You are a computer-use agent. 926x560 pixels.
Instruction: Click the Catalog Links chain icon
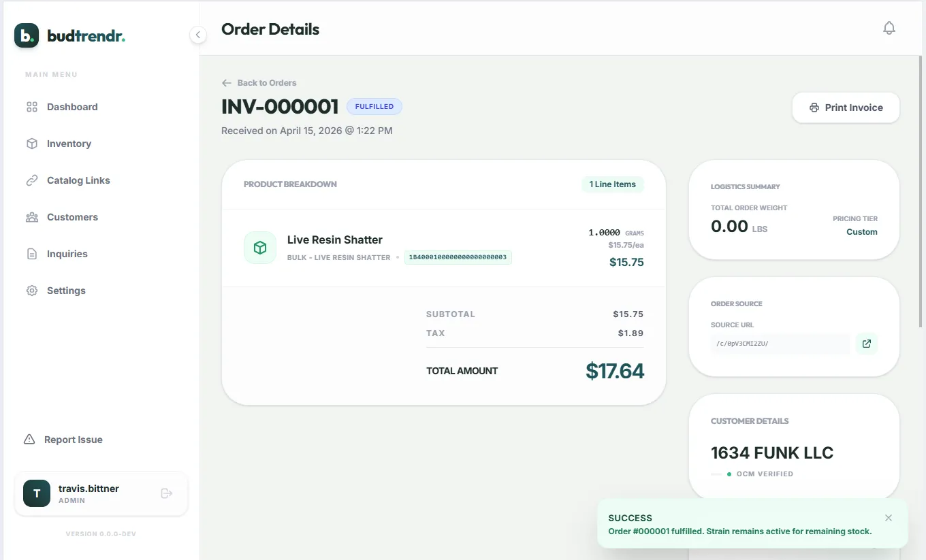[31, 180]
